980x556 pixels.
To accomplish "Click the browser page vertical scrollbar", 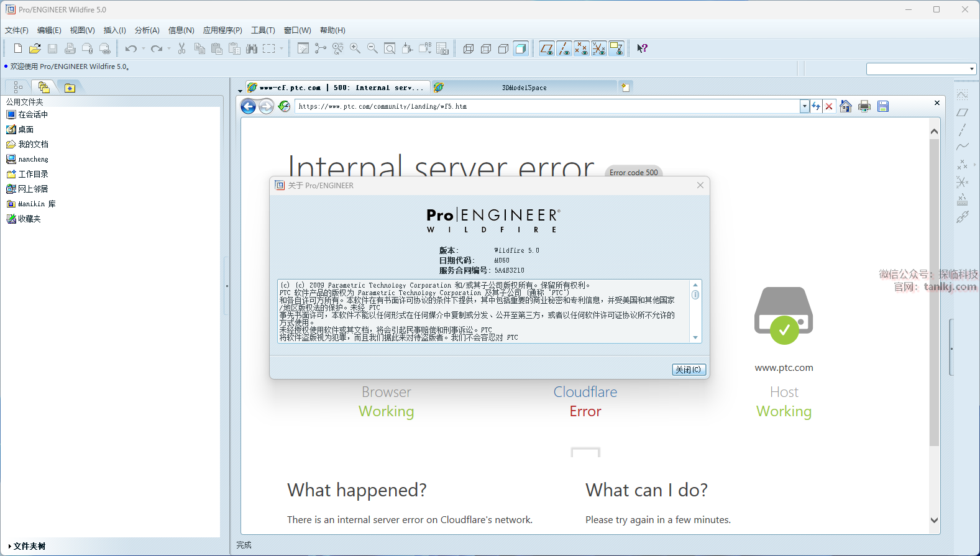I will tap(934, 292).
